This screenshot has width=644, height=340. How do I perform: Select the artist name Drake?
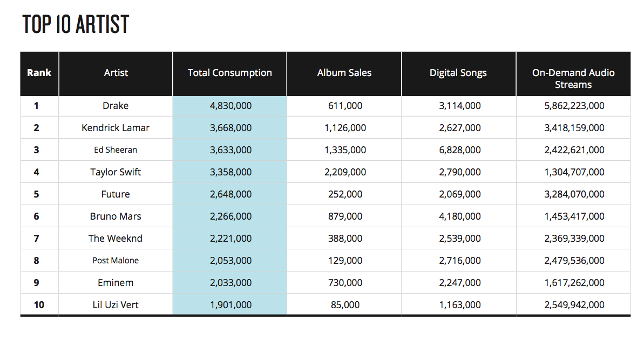pos(116,106)
